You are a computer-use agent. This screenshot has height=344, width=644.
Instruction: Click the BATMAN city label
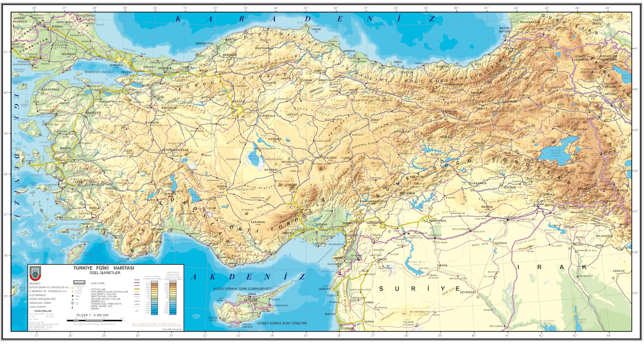(510, 188)
